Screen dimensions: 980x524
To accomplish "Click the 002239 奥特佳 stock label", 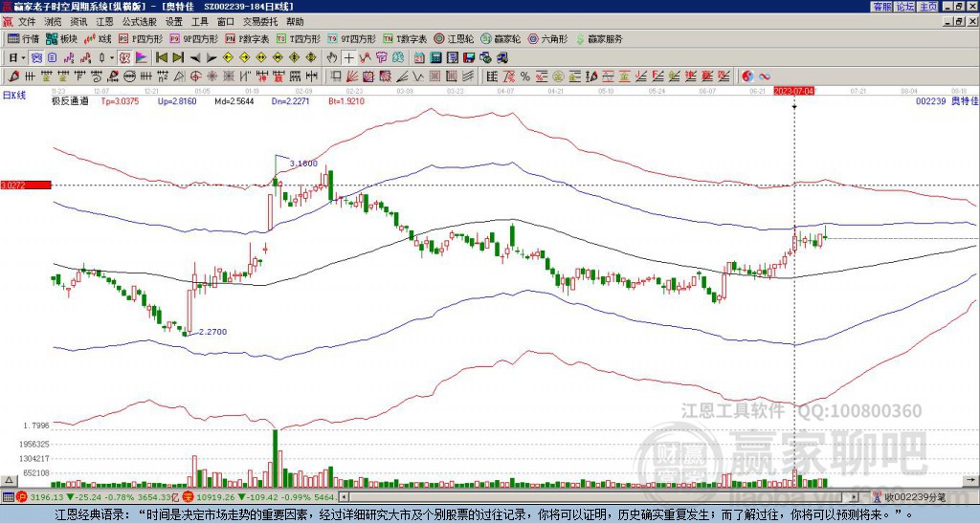I will [x=947, y=100].
